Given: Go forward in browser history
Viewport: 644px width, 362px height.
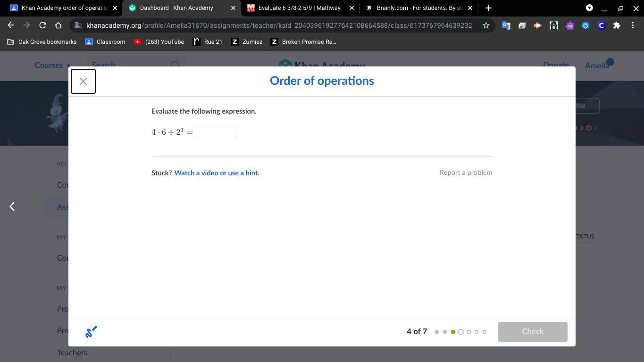Looking at the screenshot, I should pos(26,25).
